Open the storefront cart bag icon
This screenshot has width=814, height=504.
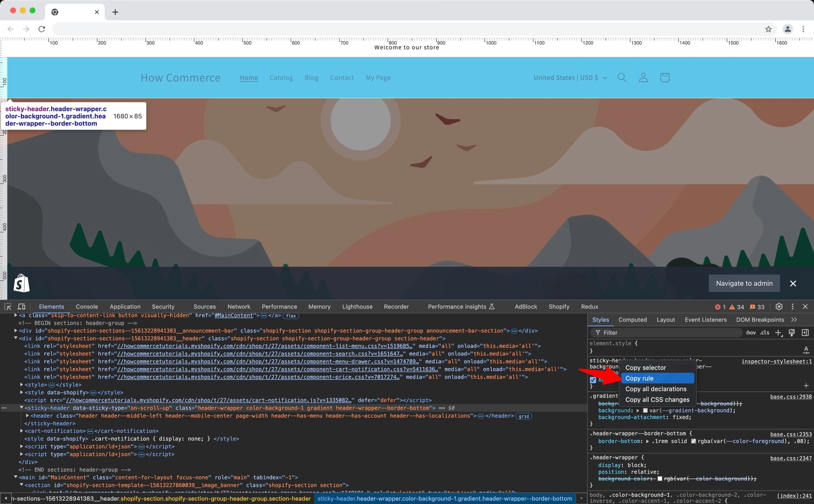point(664,77)
